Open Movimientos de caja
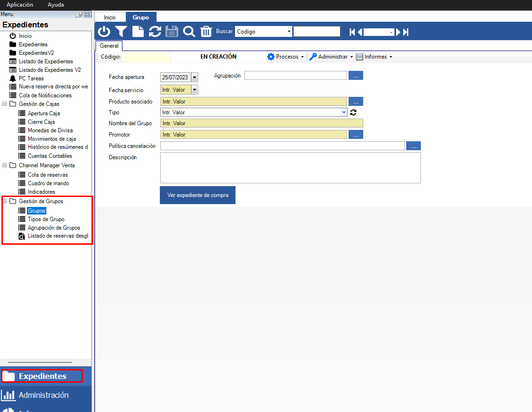 [52, 139]
